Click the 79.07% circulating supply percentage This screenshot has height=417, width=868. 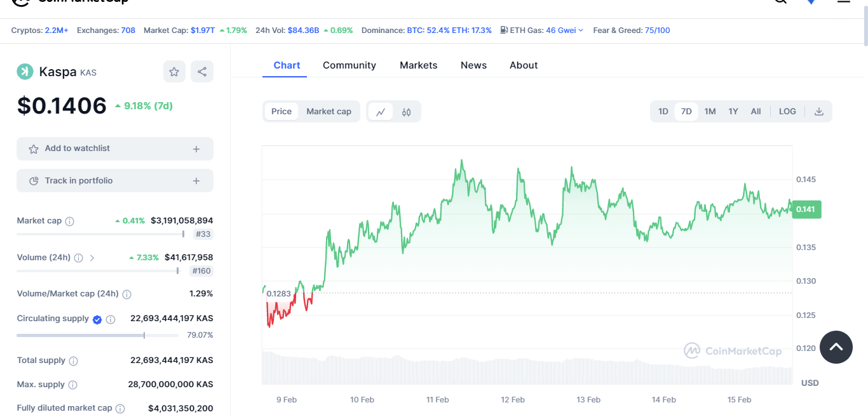pos(200,335)
